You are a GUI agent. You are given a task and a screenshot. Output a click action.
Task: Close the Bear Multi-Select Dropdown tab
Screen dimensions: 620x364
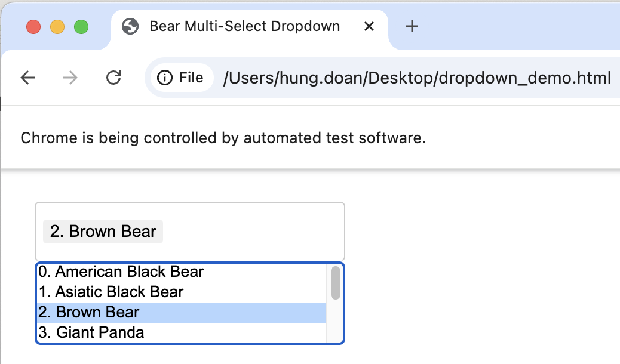click(369, 26)
